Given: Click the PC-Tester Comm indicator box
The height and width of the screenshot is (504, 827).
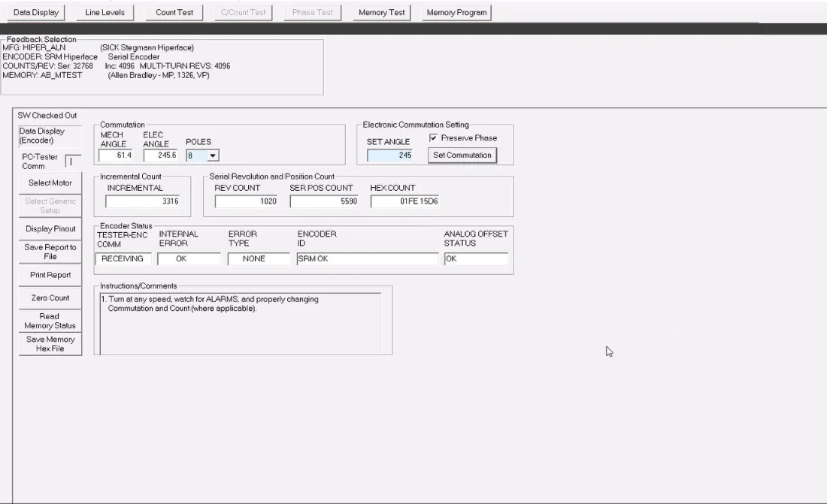Looking at the screenshot, I should [74, 161].
